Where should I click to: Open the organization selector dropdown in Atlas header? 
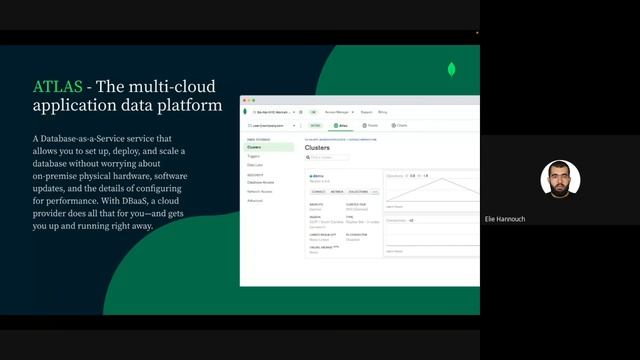tap(274, 112)
